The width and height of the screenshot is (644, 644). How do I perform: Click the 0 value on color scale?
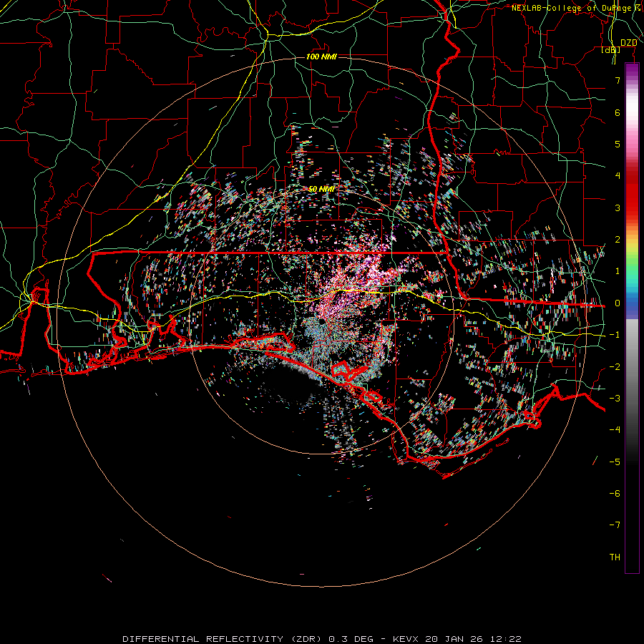(618, 303)
